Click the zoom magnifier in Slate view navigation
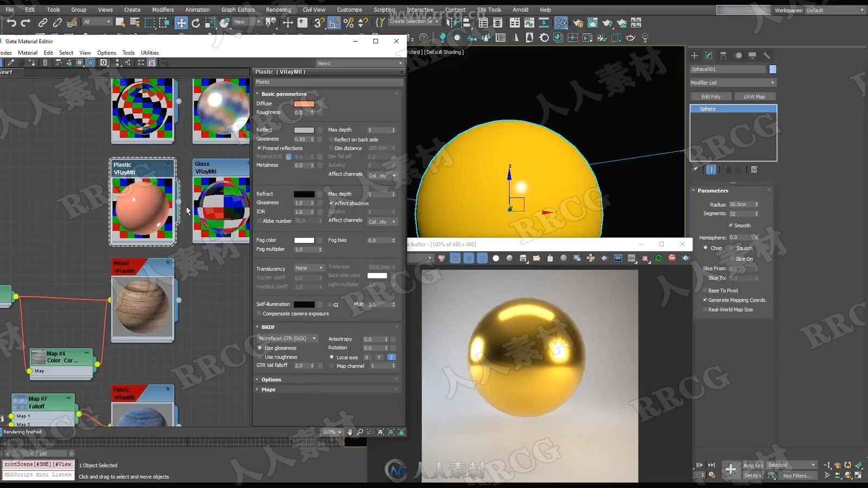868x488 pixels. coord(360,432)
